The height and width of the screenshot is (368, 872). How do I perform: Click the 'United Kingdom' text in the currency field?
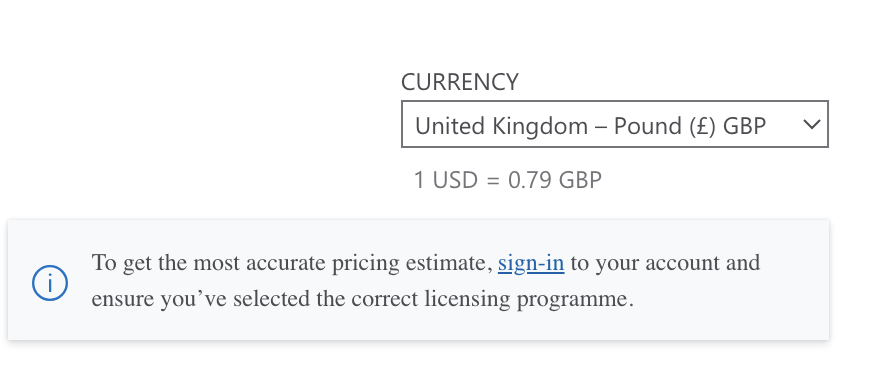pyautogui.click(x=501, y=126)
